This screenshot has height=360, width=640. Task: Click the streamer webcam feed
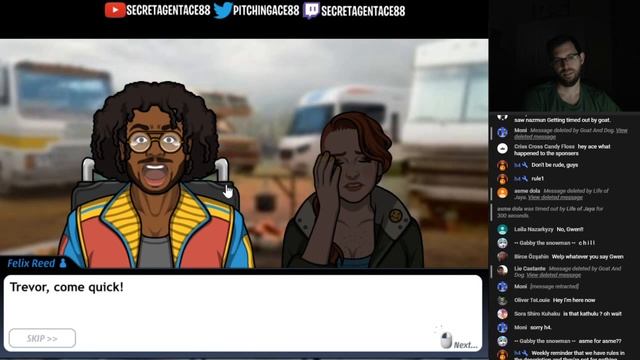(x=564, y=56)
